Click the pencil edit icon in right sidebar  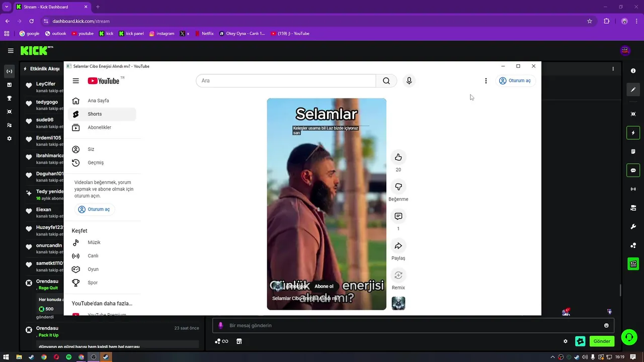tap(633, 89)
